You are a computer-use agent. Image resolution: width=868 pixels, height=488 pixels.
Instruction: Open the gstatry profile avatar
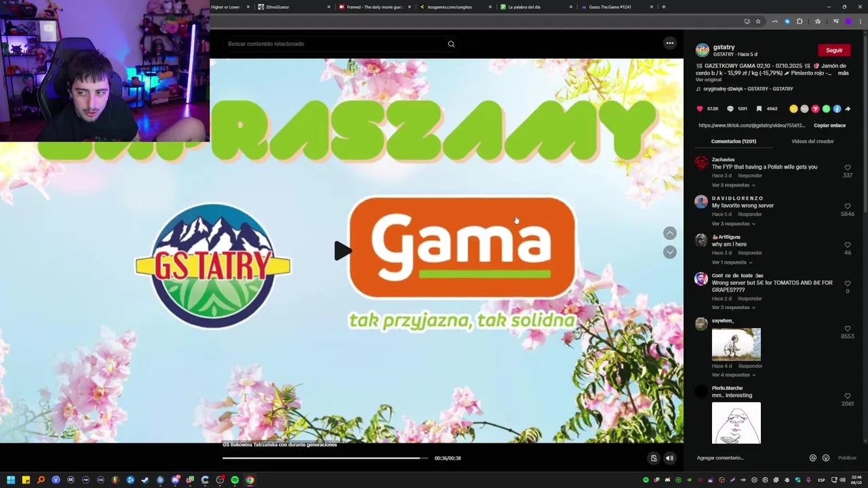(703, 50)
